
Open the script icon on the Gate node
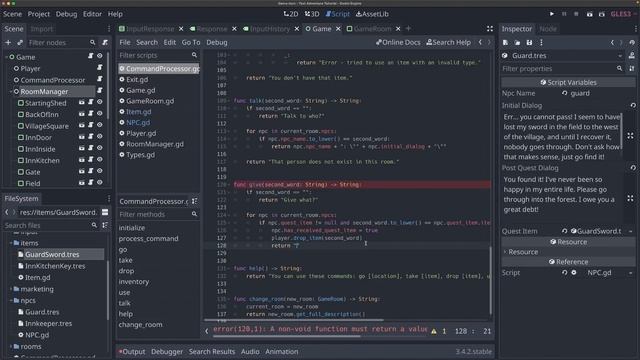click(x=91, y=171)
